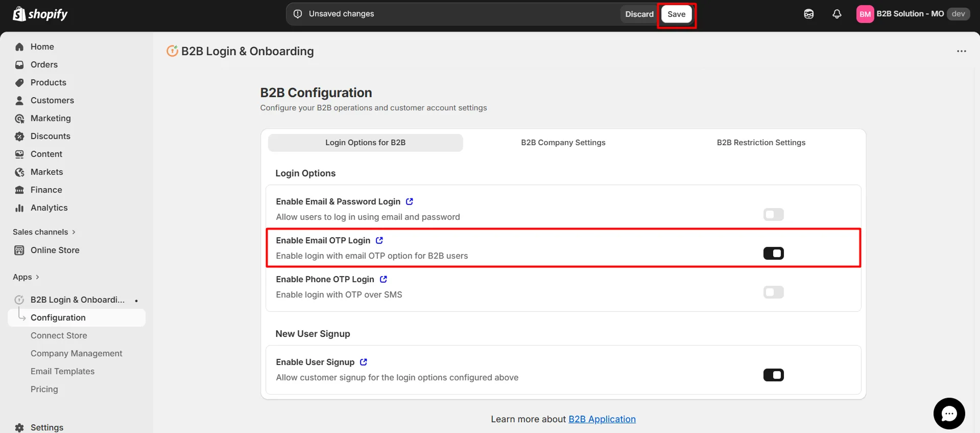
Task: Open the chat support bubble
Action: coord(949,414)
